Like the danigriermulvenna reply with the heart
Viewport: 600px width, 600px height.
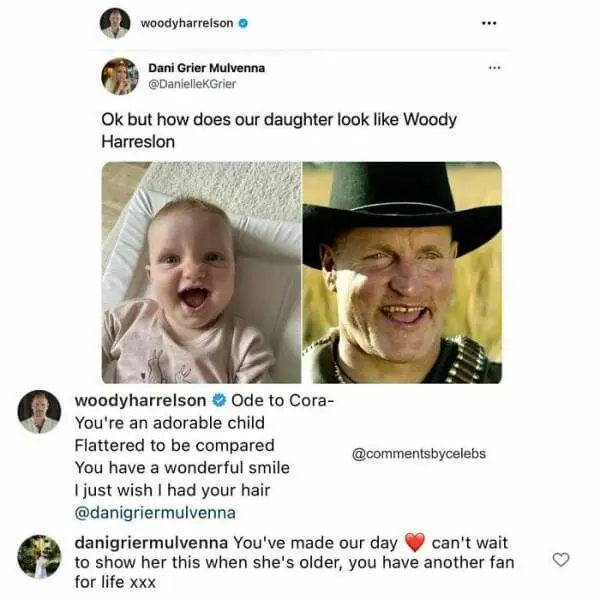562,560
